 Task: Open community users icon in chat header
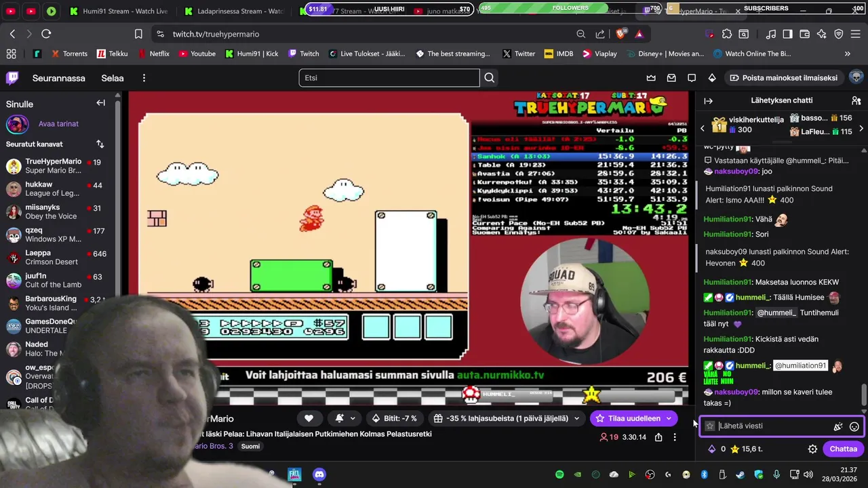click(856, 100)
